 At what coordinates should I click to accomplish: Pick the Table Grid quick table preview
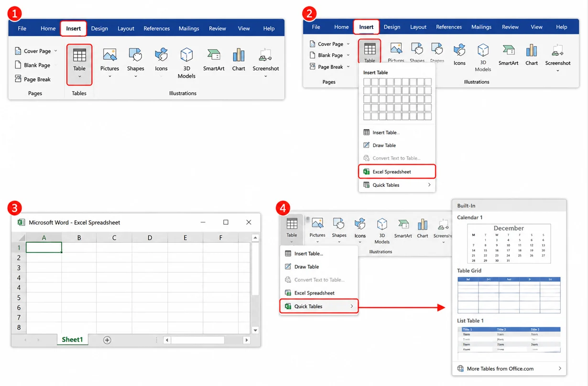coord(509,295)
